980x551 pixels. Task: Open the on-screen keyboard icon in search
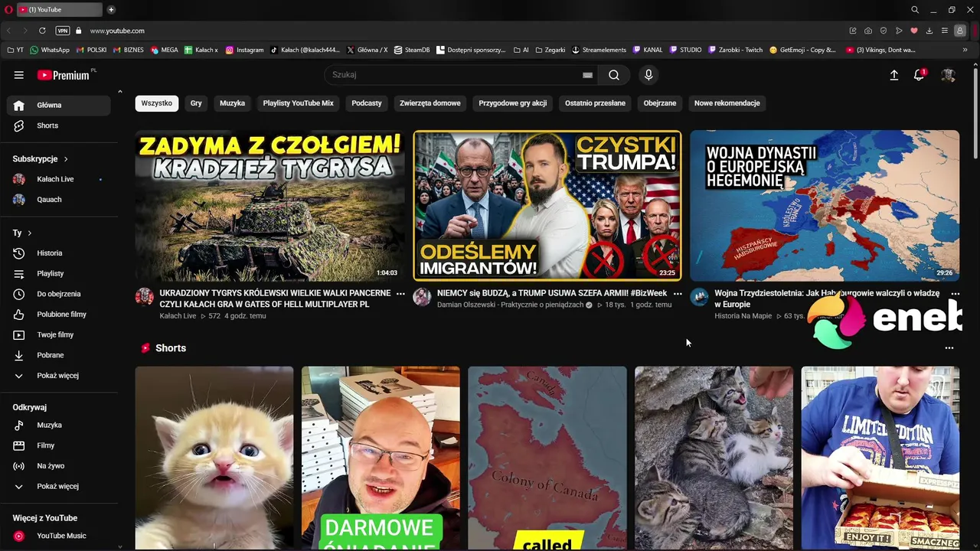(x=587, y=75)
